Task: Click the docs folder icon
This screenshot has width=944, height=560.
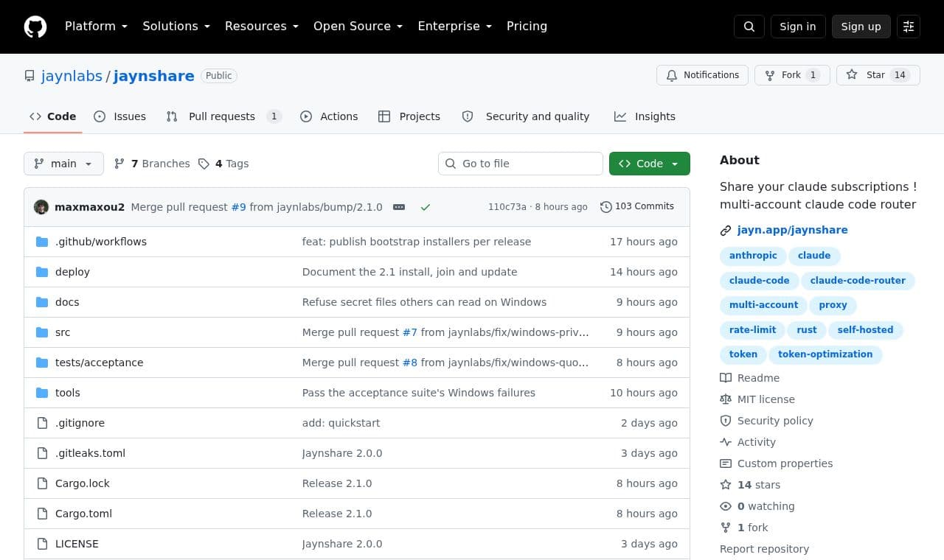Action: [42, 302]
